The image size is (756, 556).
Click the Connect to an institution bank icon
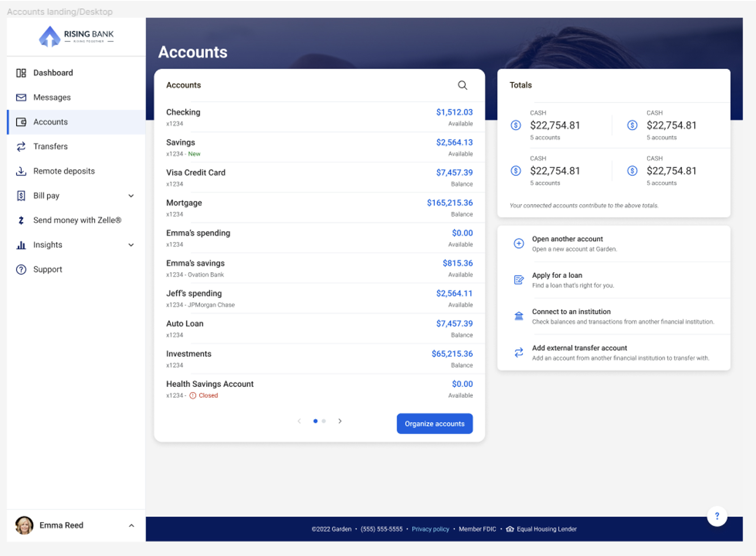coord(518,316)
